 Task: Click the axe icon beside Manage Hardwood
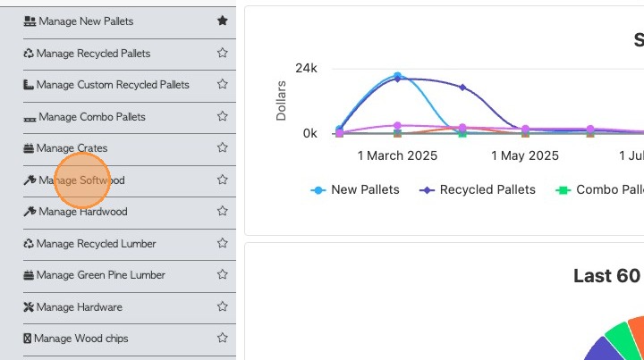pyautogui.click(x=29, y=212)
